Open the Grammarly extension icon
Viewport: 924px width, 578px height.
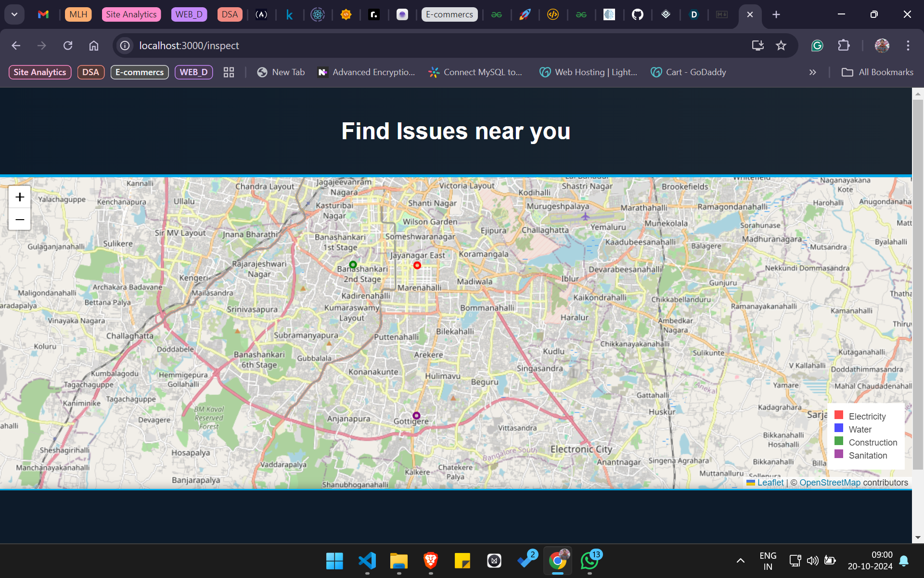[817, 45]
